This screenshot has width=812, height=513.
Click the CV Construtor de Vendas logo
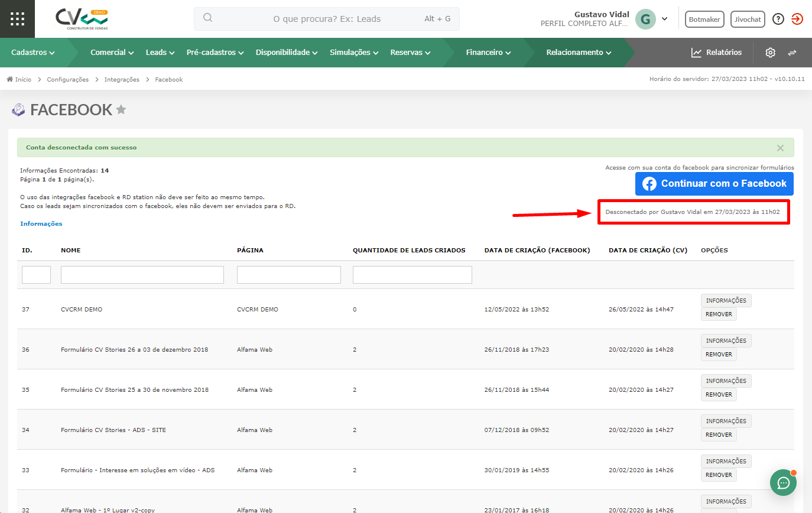82,19
